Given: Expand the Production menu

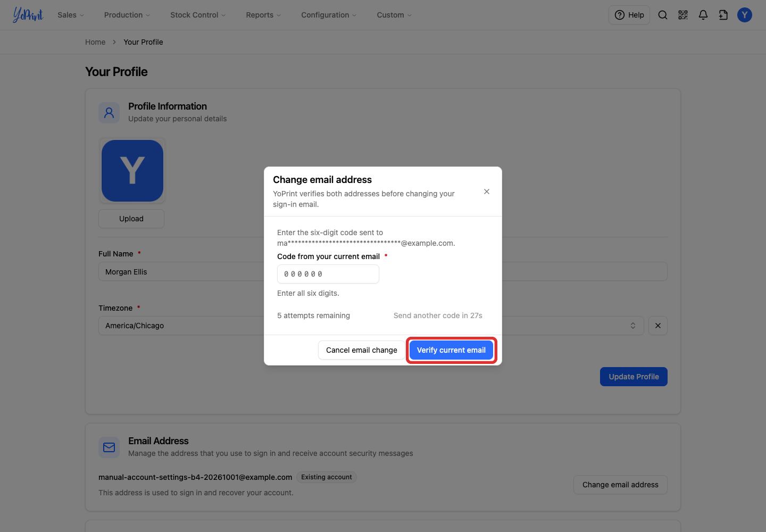Looking at the screenshot, I should tap(127, 15).
